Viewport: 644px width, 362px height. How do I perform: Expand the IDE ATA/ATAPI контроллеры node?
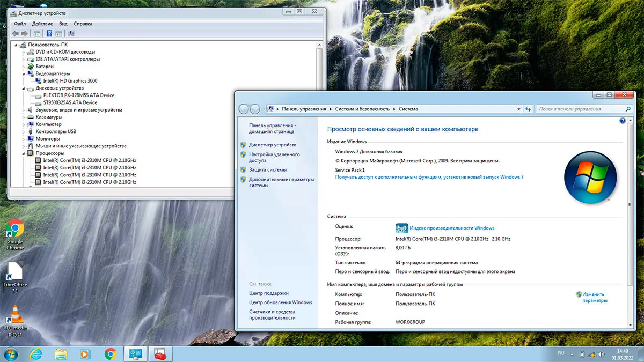coord(24,59)
